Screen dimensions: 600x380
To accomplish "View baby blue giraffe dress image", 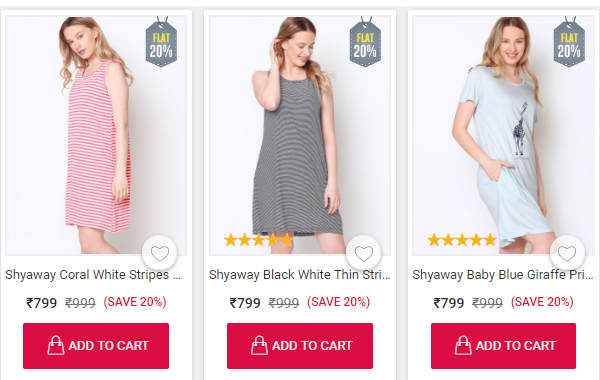I will click(503, 135).
